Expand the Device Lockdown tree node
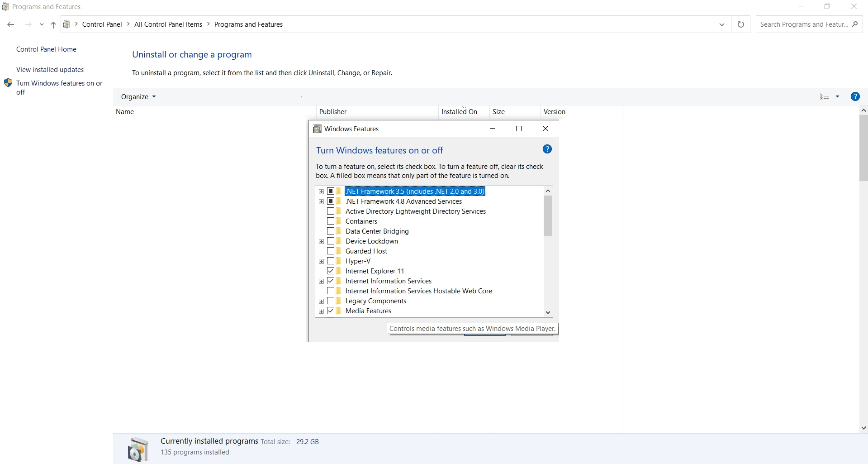The height and width of the screenshot is (464, 868). tap(321, 241)
